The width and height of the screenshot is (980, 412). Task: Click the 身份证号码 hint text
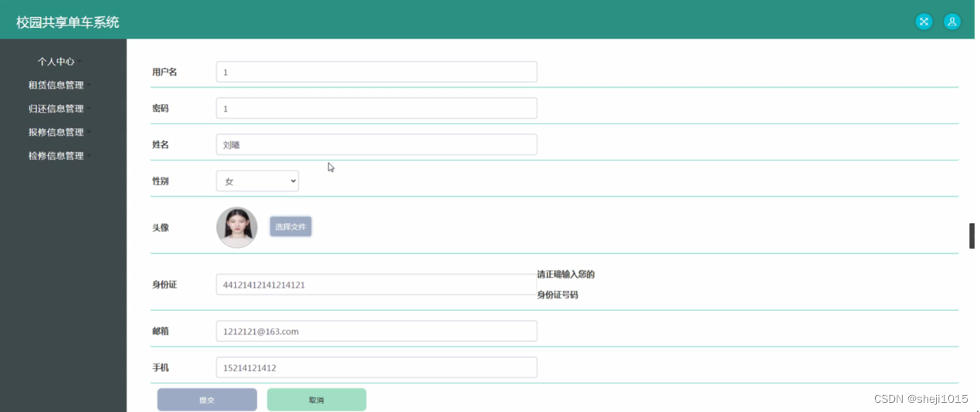point(558,295)
